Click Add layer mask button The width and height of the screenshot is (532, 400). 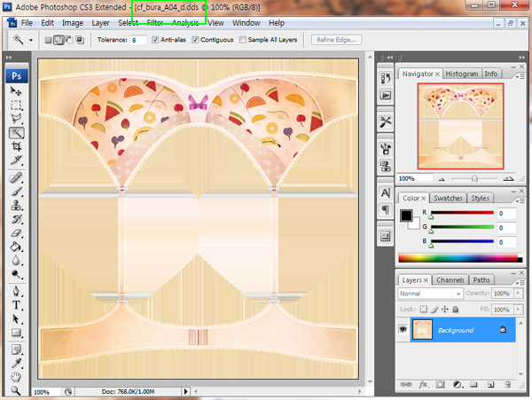pos(441,384)
